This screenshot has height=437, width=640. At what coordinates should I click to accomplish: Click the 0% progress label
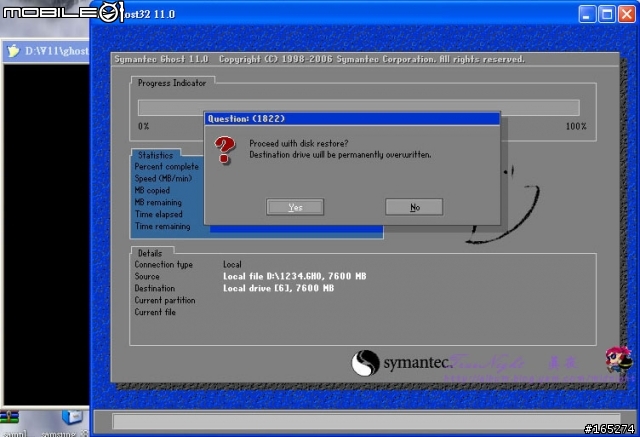[144, 126]
